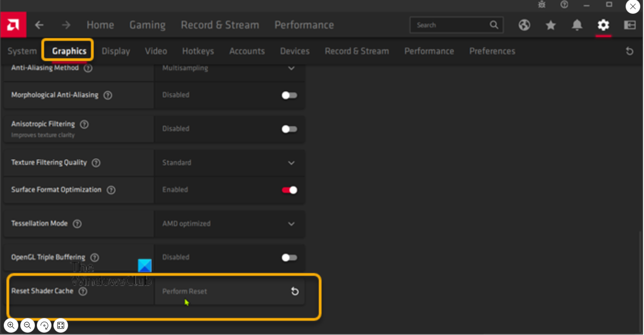Switch to the Display tab

coord(116,51)
